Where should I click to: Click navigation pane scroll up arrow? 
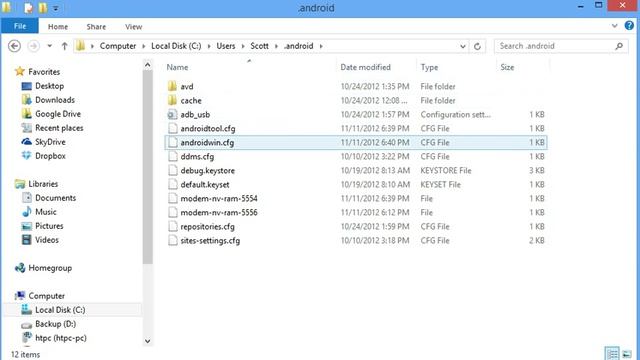pos(148,65)
